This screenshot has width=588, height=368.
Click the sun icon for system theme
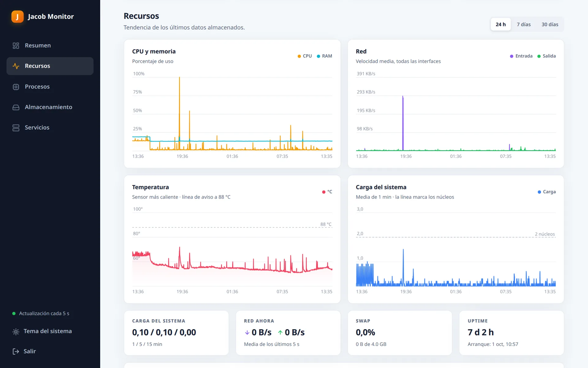(16, 332)
